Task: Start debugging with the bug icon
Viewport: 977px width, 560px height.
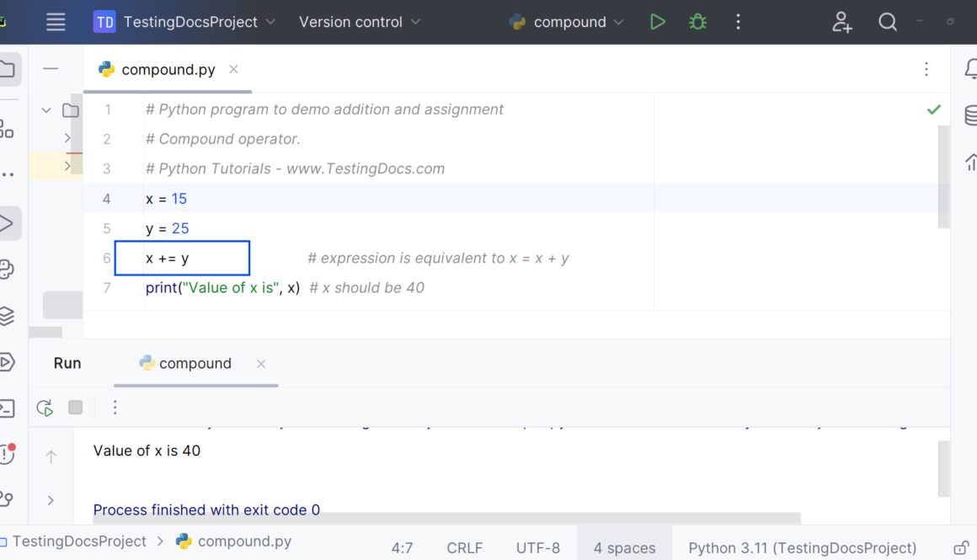Action: point(697,22)
